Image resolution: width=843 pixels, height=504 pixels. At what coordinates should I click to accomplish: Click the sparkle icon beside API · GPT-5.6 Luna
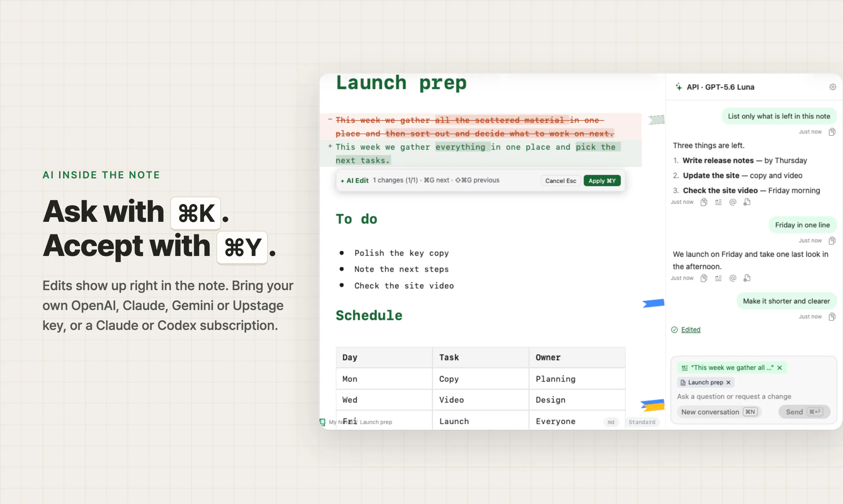point(679,87)
